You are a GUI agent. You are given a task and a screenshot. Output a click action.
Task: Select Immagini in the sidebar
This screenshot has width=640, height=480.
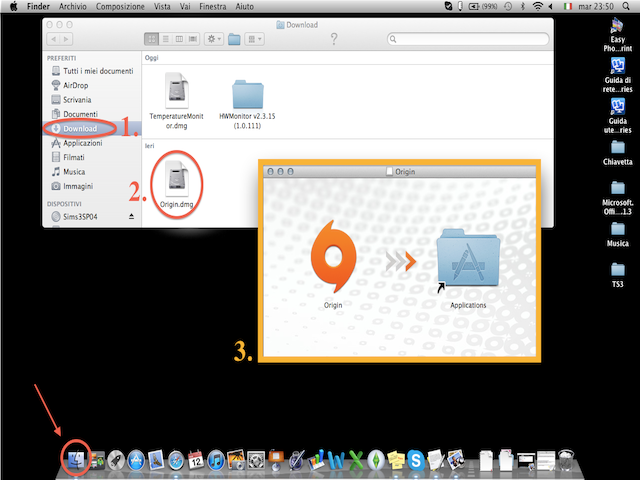tap(92, 186)
